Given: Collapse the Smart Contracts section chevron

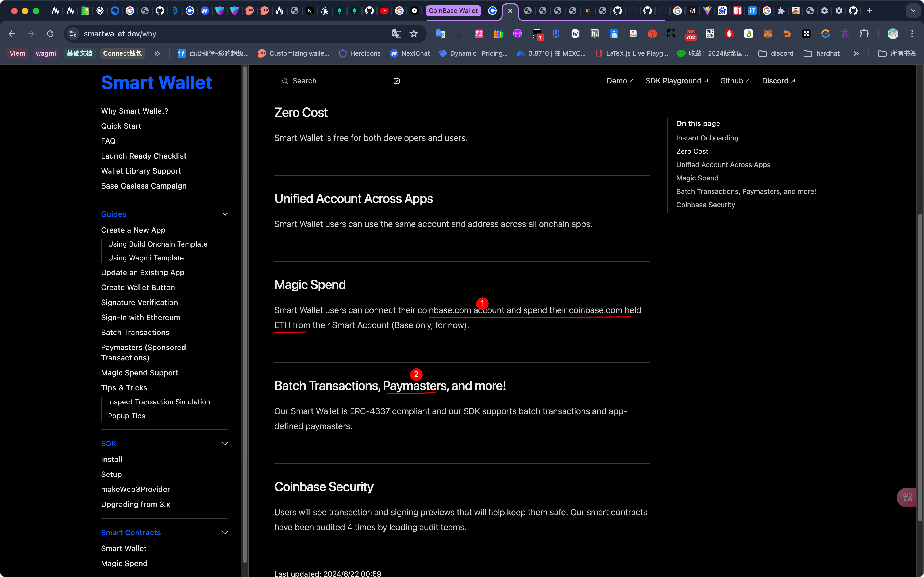Looking at the screenshot, I should click(225, 532).
